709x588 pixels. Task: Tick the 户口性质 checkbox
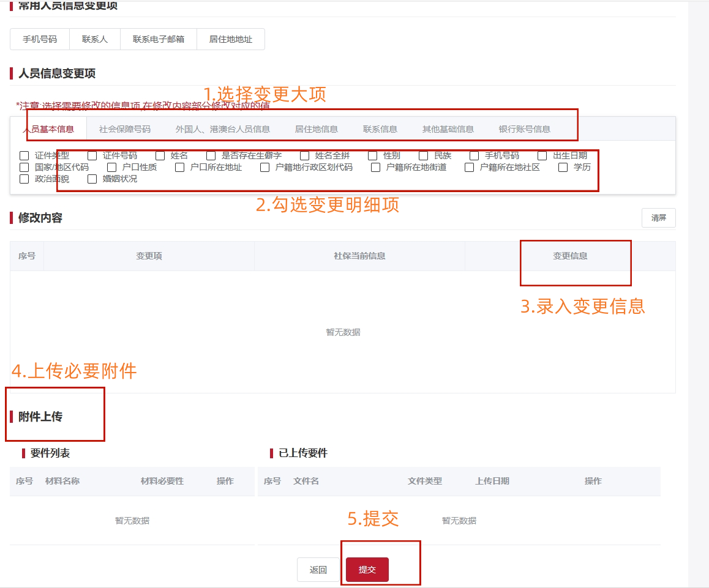click(x=112, y=168)
